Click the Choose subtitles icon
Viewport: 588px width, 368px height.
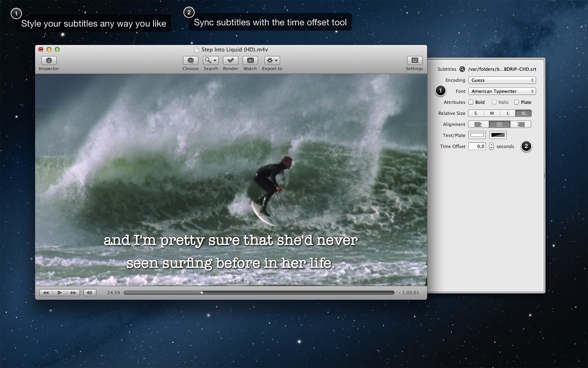(x=190, y=61)
